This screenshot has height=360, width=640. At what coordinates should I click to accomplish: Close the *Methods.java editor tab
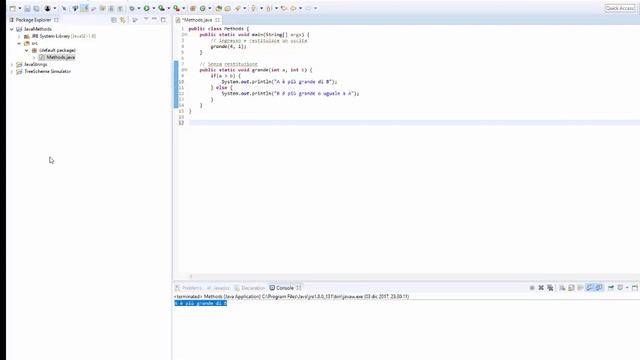[218, 20]
